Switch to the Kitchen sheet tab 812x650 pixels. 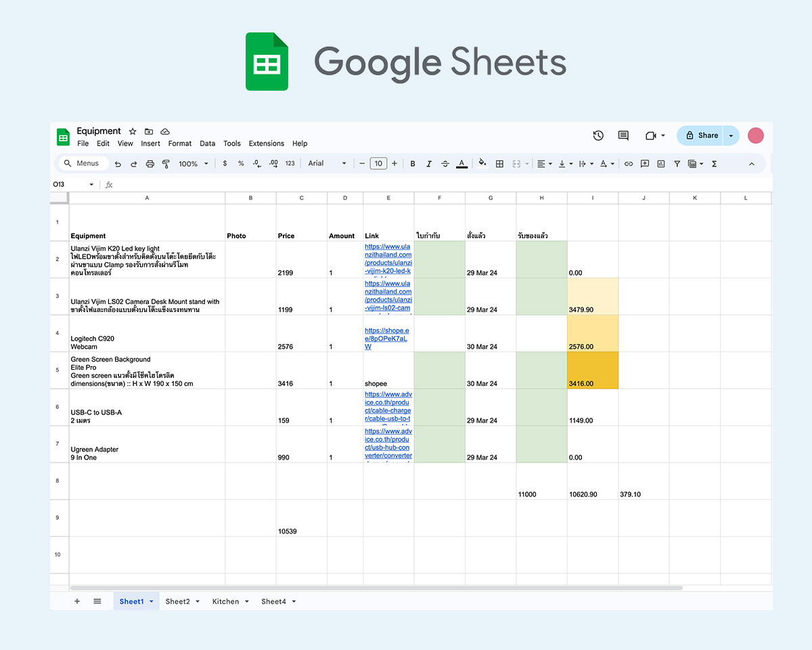point(225,601)
